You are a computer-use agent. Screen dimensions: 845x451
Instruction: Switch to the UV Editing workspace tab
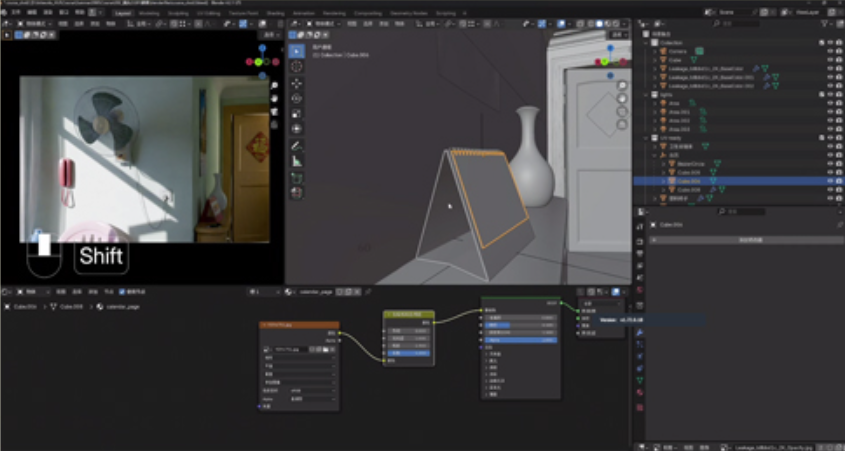click(x=209, y=13)
